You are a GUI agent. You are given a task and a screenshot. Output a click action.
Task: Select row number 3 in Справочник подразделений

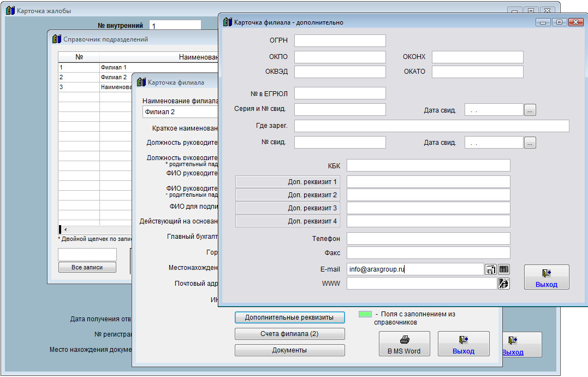(x=96, y=87)
